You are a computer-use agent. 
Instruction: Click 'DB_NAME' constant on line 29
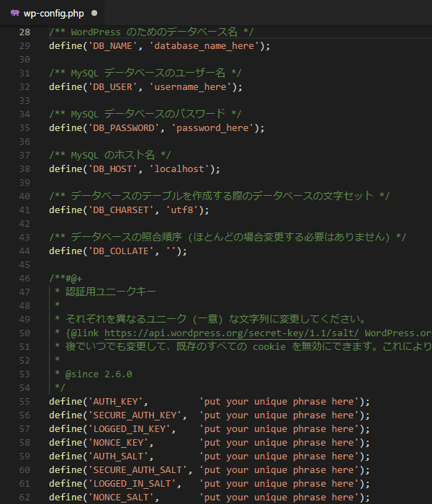pos(112,46)
